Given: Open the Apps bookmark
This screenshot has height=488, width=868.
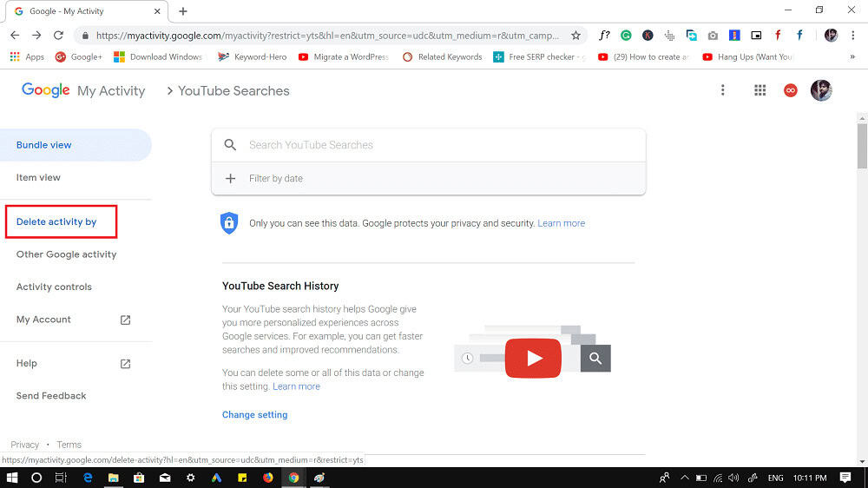Looking at the screenshot, I should click(27, 56).
